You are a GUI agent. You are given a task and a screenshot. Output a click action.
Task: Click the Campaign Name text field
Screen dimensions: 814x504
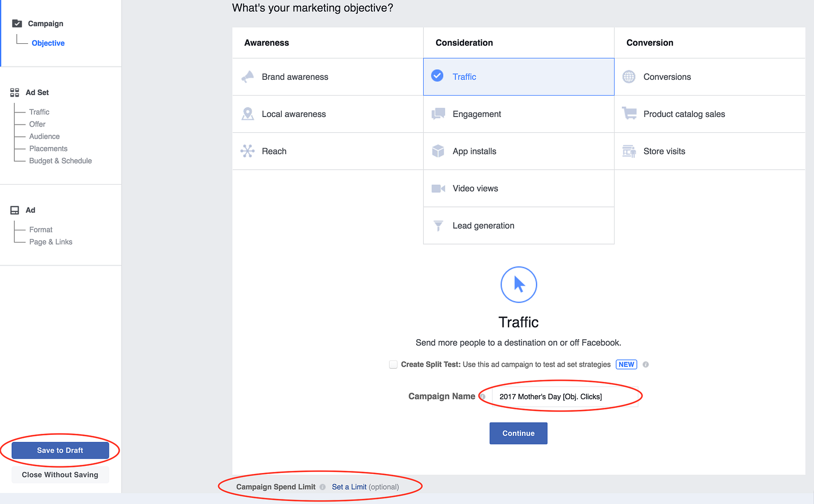(x=565, y=397)
